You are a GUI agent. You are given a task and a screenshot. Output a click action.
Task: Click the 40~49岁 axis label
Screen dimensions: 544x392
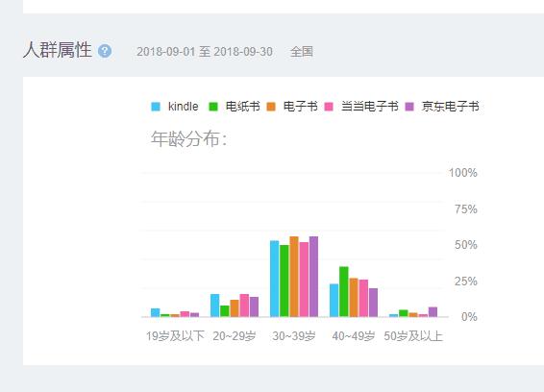coord(354,336)
